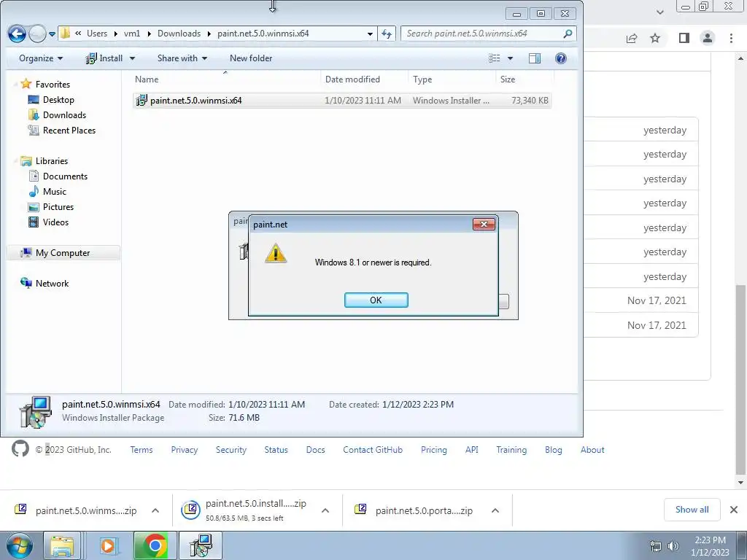This screenshot has width=747, height=560.
Task: Click OK in the paint.net warning dialog
Action: click(x=376, y=300)
